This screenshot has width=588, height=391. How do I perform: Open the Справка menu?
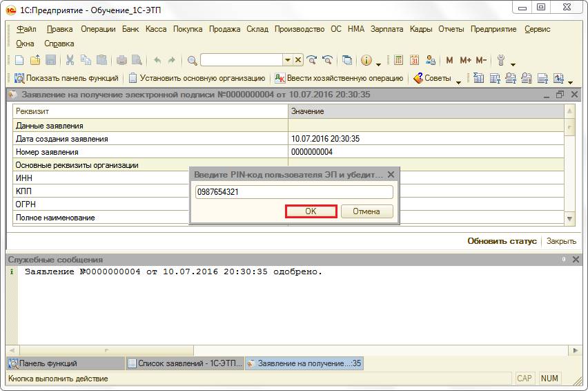[x=59, y=44]
